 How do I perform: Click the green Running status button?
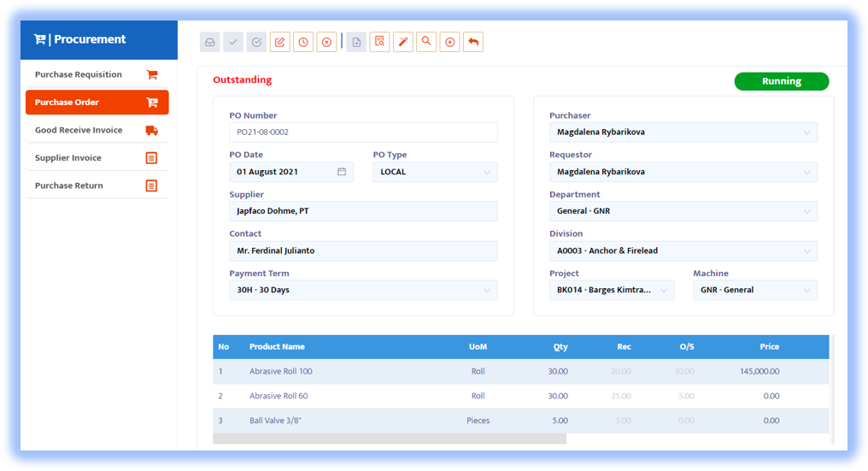tap(781, 82)
